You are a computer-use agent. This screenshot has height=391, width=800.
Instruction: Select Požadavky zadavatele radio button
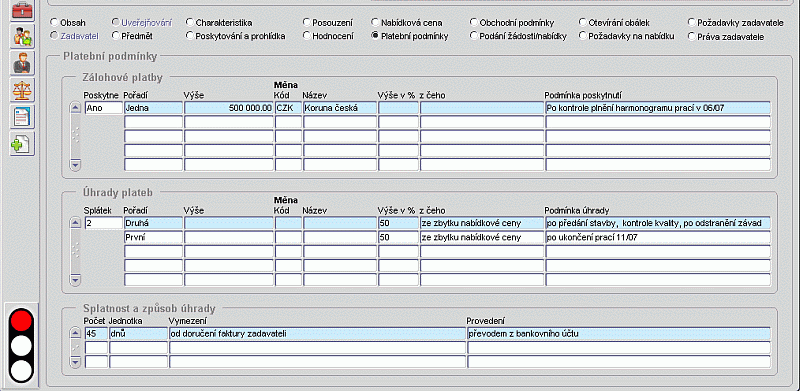(x=691, y=23)
